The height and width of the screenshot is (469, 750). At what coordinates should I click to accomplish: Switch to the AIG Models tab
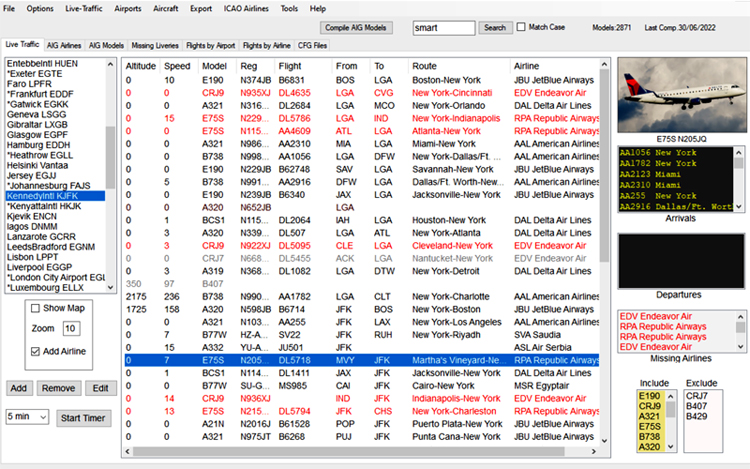[106, 45]
